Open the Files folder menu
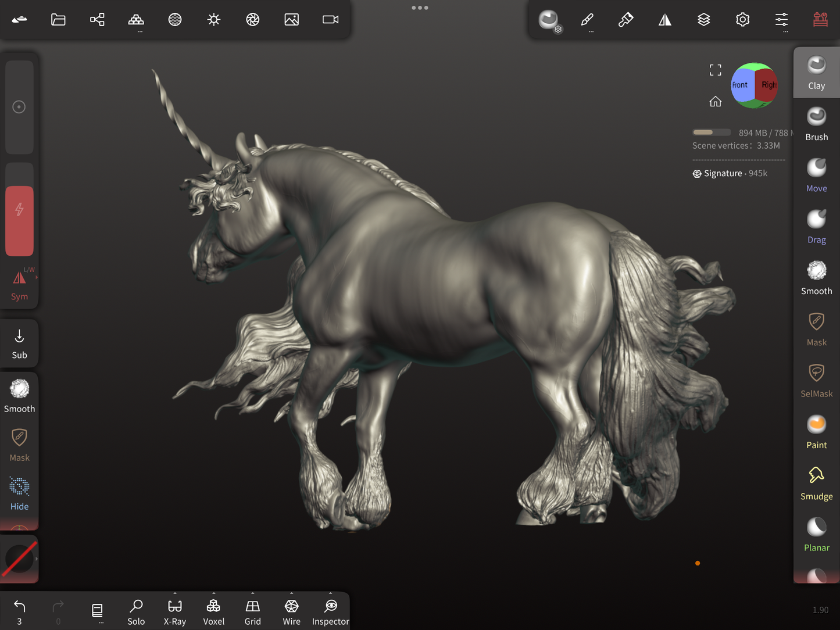This screenshot has width=840, height=630. click(x=58, y=20)
